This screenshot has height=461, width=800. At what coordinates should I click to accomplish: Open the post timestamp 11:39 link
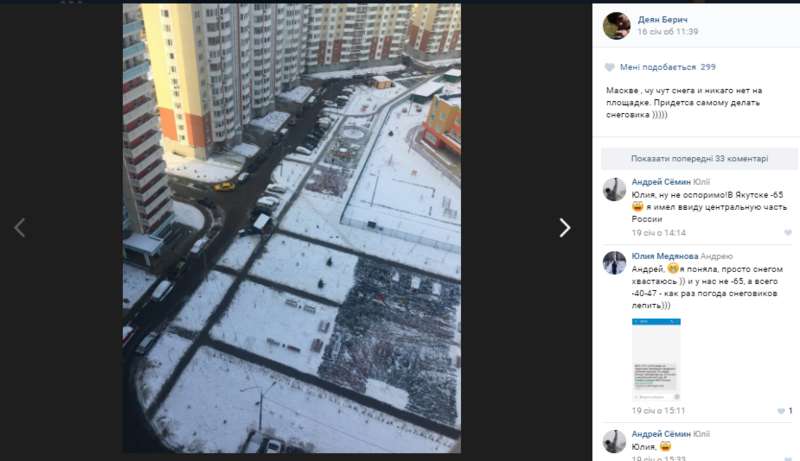click(667, 32)
